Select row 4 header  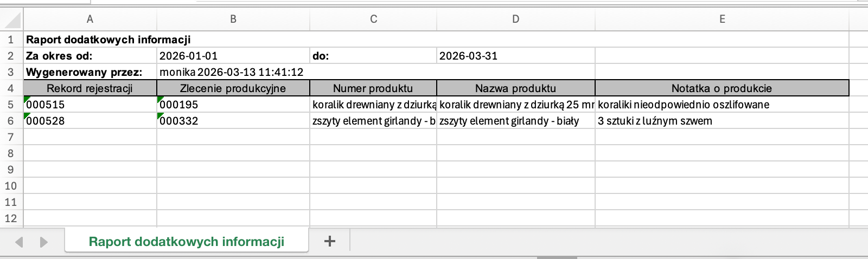10,88
